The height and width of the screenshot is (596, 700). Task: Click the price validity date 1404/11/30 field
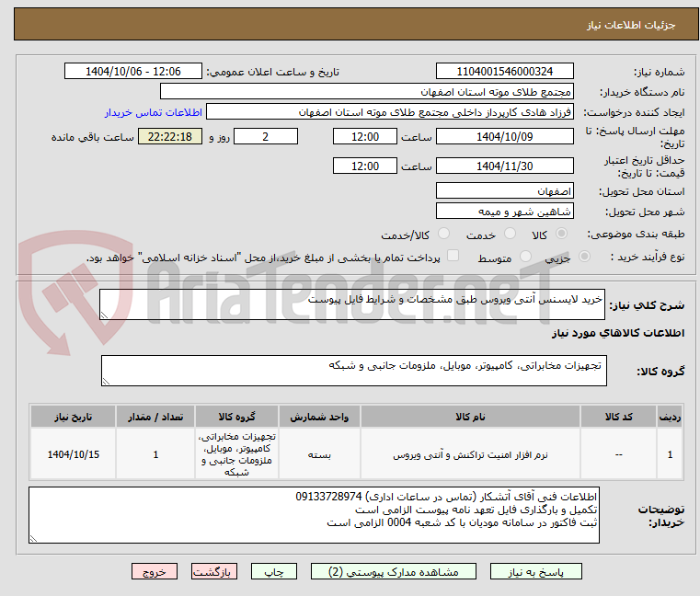504,166
